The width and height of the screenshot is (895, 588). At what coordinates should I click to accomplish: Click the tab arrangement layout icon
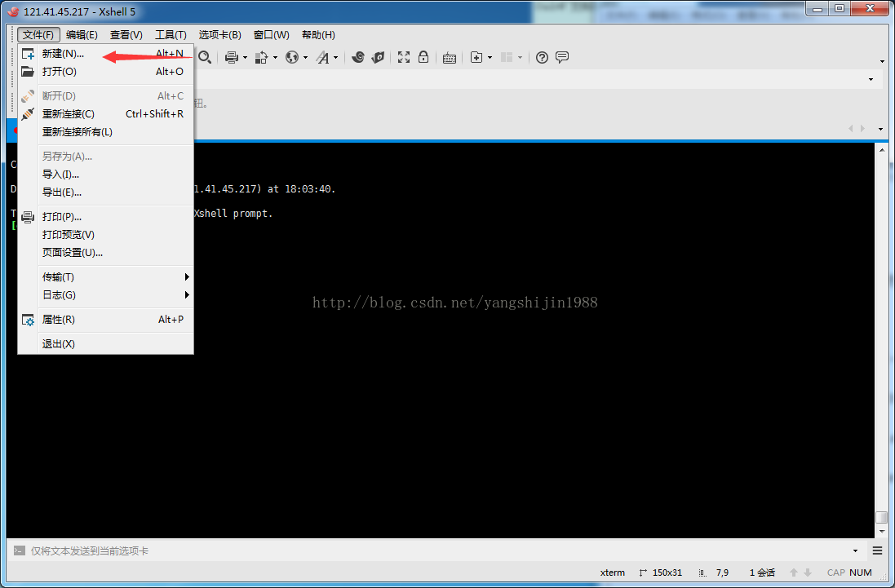pos(507,57)
